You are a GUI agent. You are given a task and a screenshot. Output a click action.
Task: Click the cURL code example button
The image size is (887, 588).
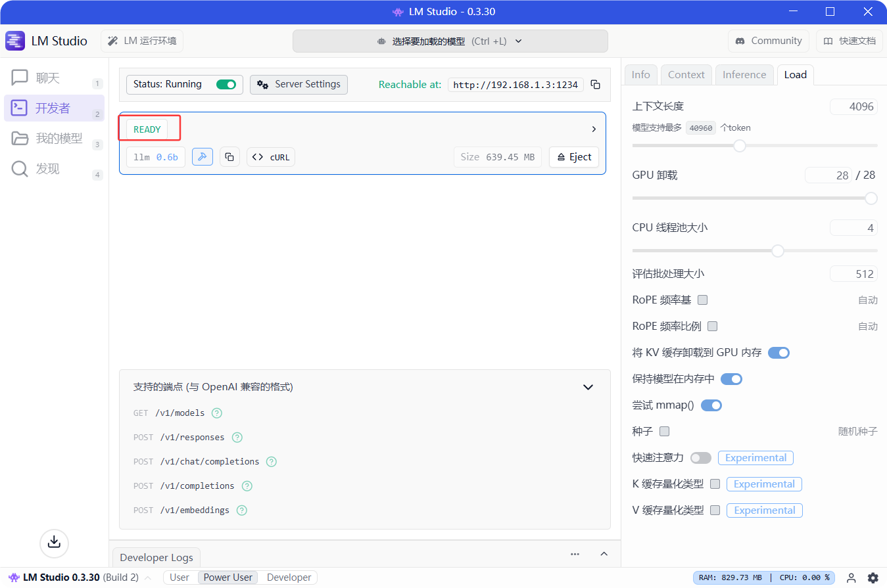pyautogui.click(x=270, y=156)
